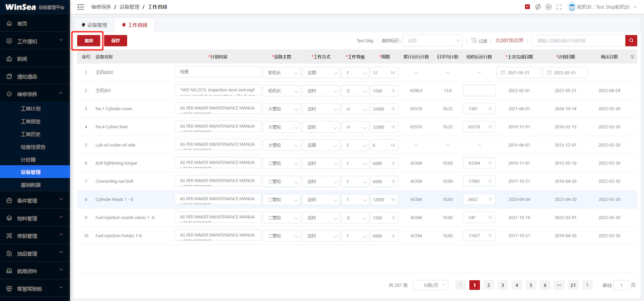Image resolution: width=644 pixels, height=301 pixels.
Task: Click the 过滤 filter icon
Action: (x=474, y=41)
